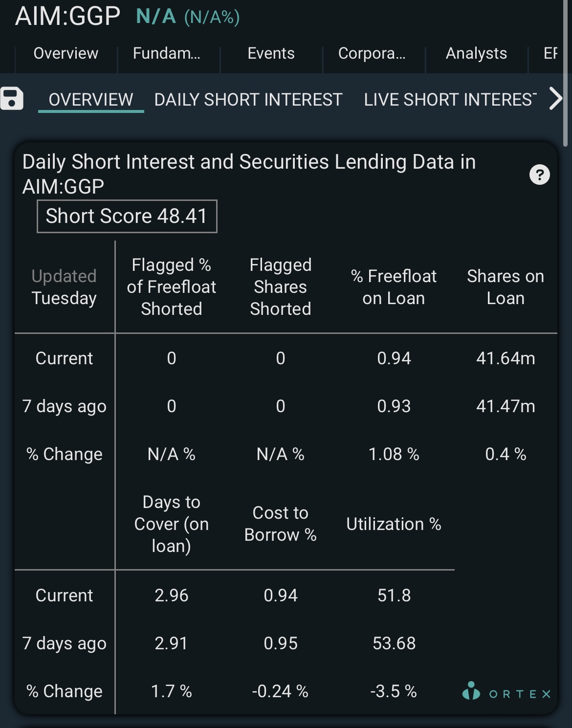572x728 pixels.
Task: Open the Events tab
Action: tap(271, 53)
